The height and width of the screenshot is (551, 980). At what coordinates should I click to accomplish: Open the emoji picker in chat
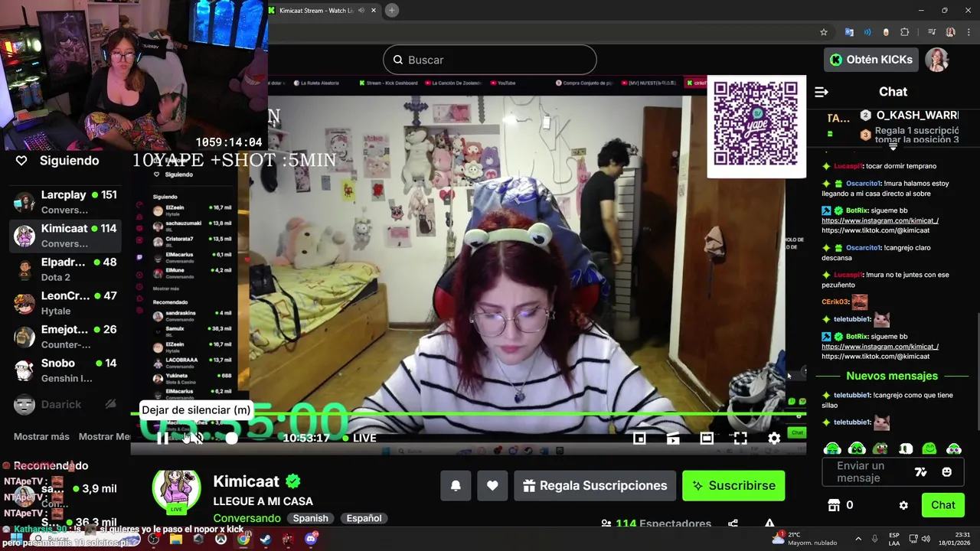pyautogui.click(x=946, y=472)
